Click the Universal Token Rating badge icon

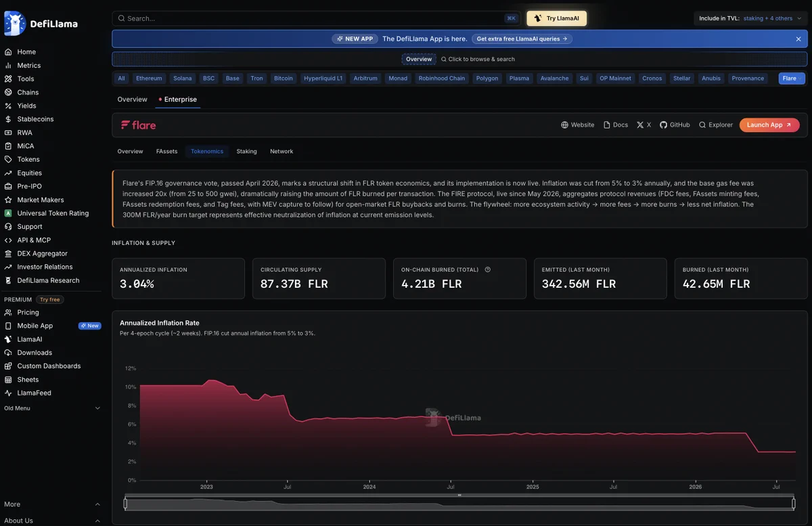pos(8,213)
